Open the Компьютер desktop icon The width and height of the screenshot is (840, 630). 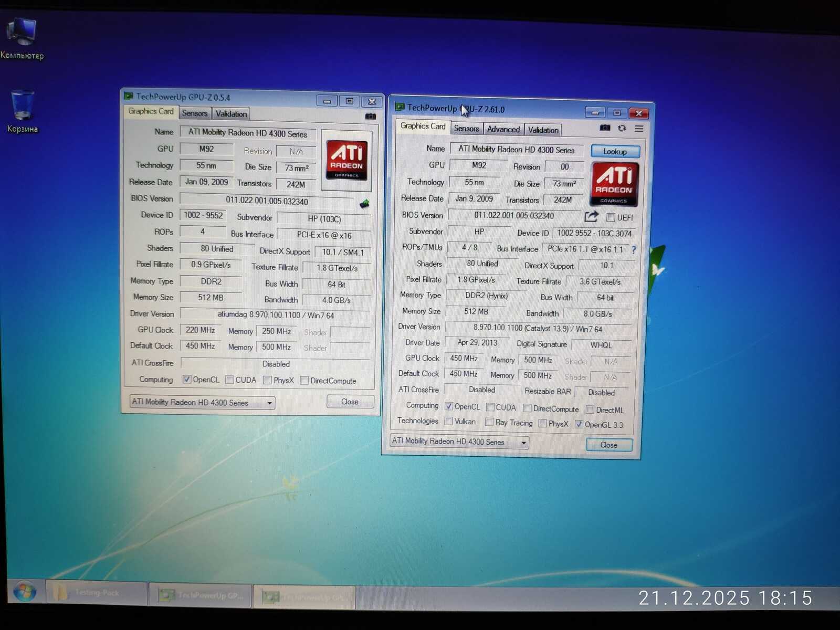point(22,38)
